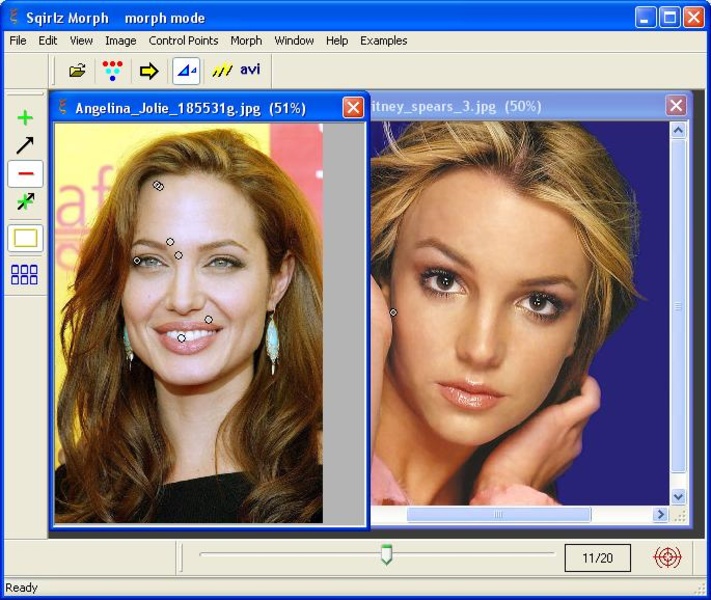Open the Control Points menu

point(181,41)
